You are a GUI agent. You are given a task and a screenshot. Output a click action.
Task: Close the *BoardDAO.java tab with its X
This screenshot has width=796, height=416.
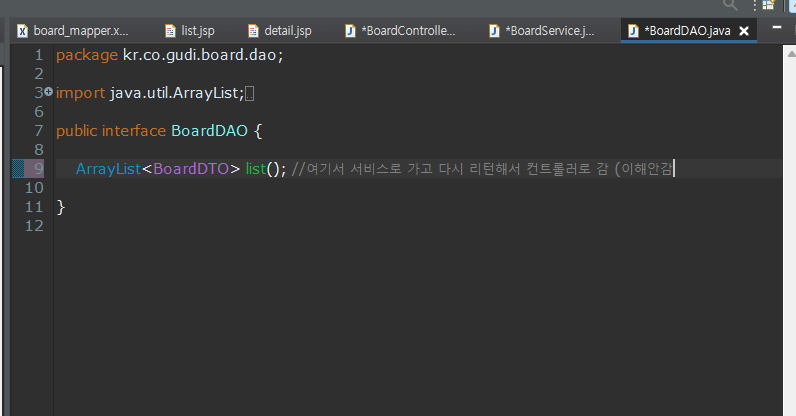(x=744, y=31)
